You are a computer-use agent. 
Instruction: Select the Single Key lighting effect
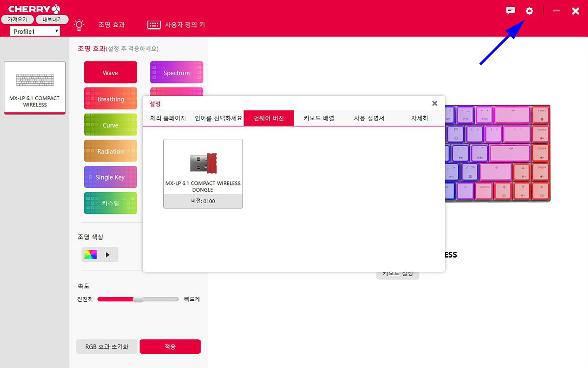point(110,177)
